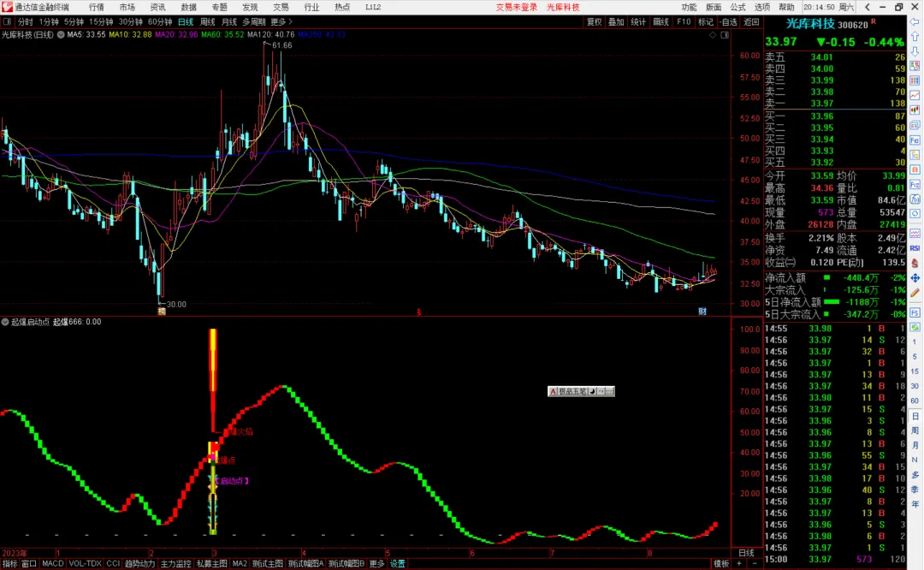Click the 设置 settings tab at bottom
The image size is (924, 570).
(398, 564)
